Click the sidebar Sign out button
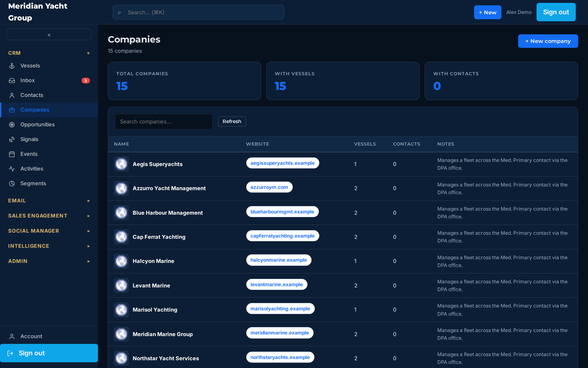This screenshot has height=368, width=588. (49, 353)
